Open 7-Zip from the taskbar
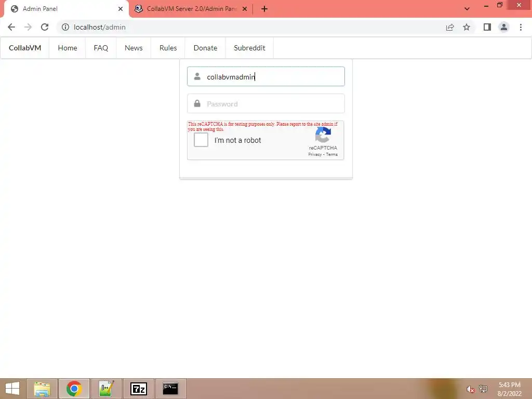This screenshot has height=399, width=532. point(139,389)
